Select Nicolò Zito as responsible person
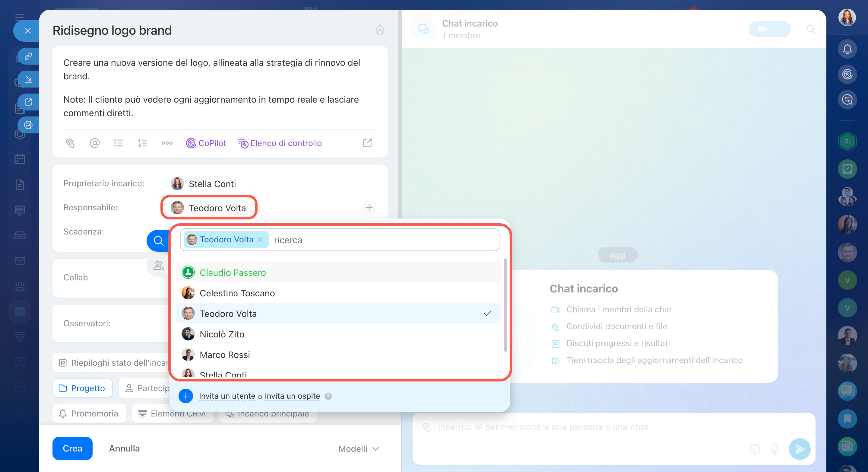The image size is (868, 472). click(x=222, y=334)
